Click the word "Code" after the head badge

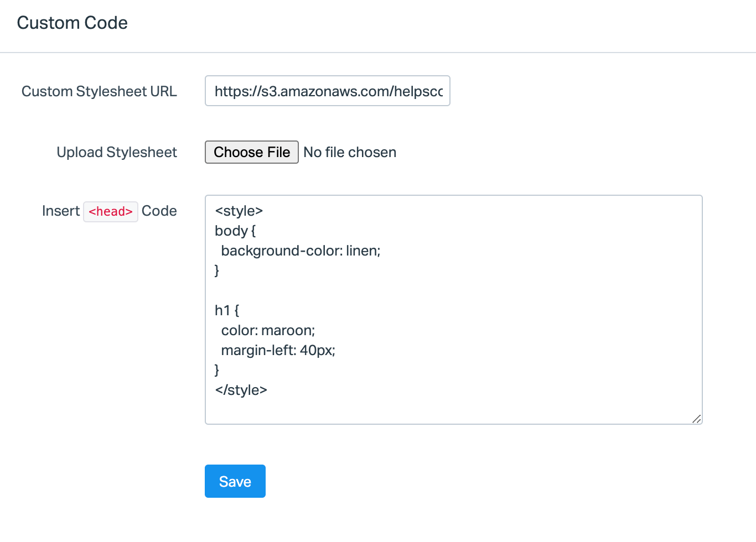click(x=159, y=211)
